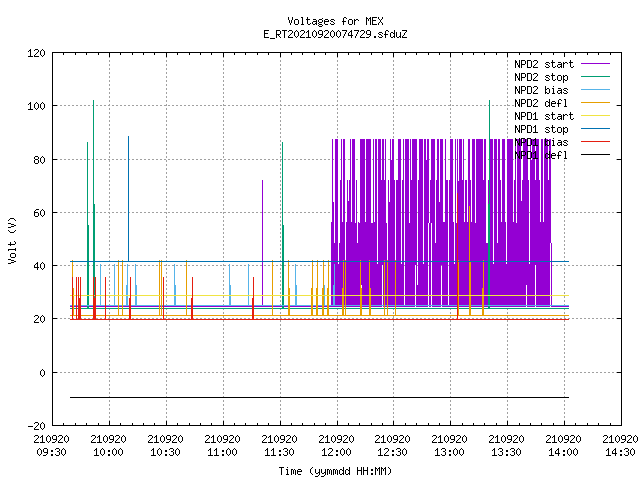Click the purple NPD2 start legend line
Image resolution: width=640 pixels, height=480 pixels.
click(595, 64)
